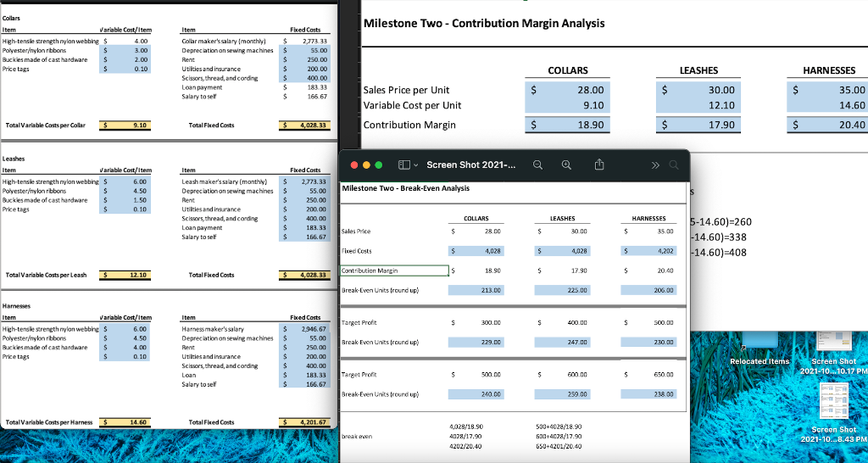The height and width of the screenshot is (463, 868).
Task: Click Contribution Margin Analysis title in right window
Action: pyautogui.click(x=484, y=23)
